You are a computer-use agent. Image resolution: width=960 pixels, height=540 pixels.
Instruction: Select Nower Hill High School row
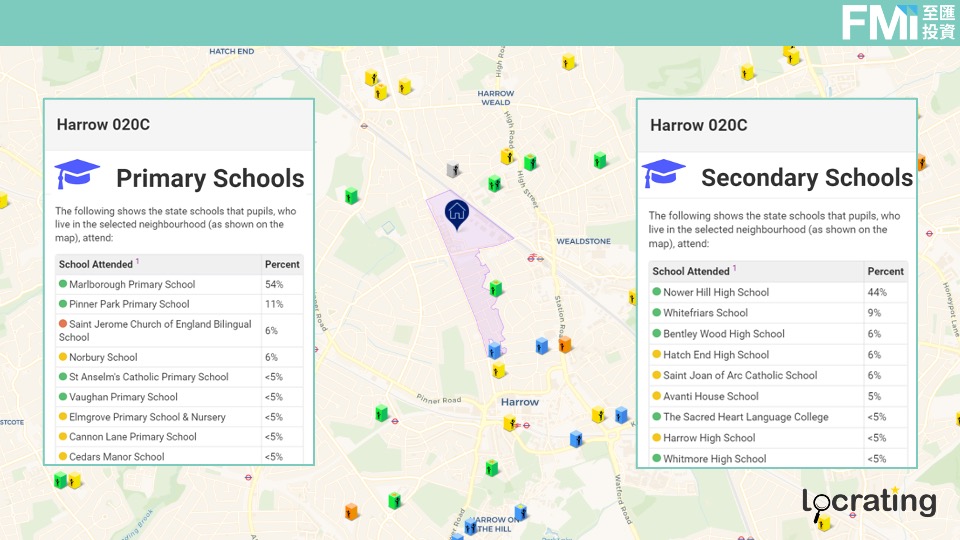(716, 292)
